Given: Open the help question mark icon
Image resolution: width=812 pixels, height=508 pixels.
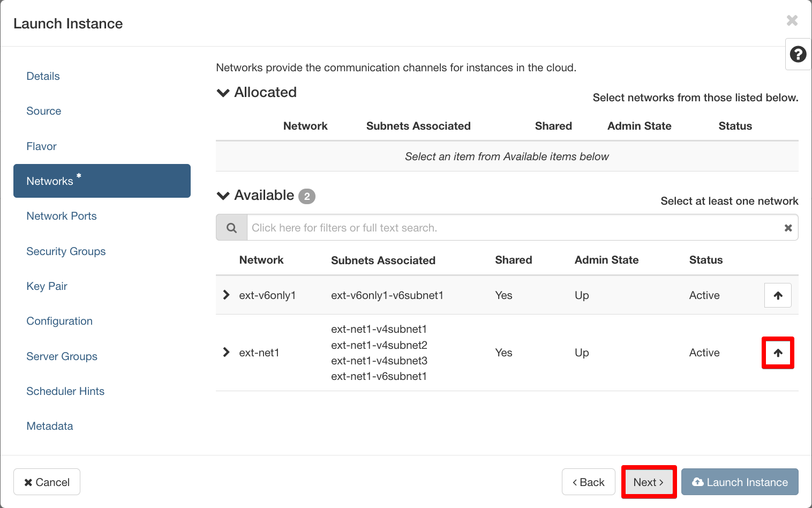Looking at the screenshot, I should tap(798, 54).
